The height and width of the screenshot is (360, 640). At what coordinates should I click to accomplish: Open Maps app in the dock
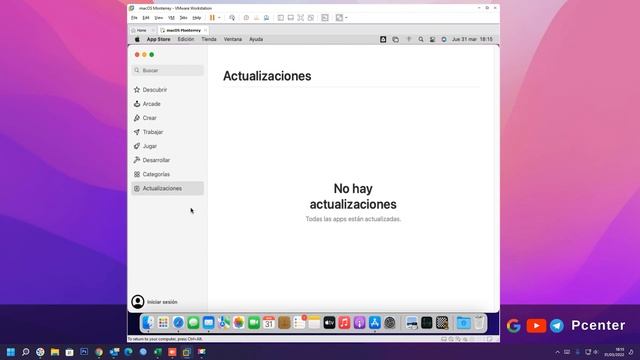coord(224,323)
